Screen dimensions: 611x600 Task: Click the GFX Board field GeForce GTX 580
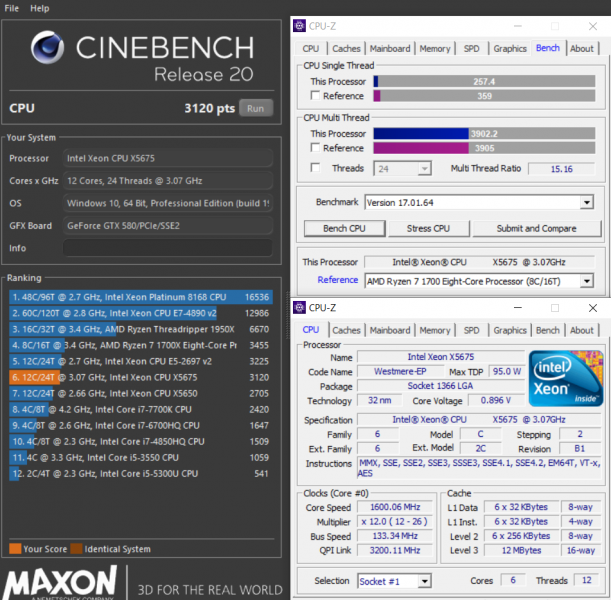(x=168, y=226)
